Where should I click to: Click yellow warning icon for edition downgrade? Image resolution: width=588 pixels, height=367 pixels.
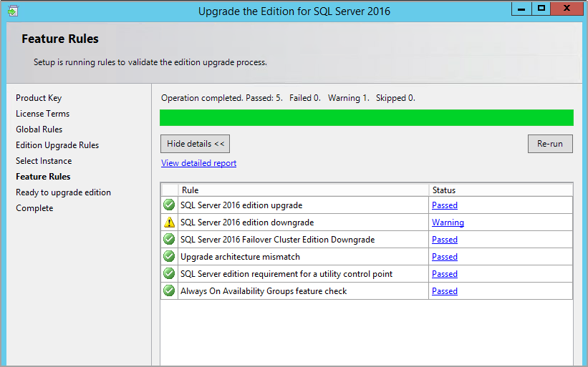pyautogui.click(x=169, y=222)
